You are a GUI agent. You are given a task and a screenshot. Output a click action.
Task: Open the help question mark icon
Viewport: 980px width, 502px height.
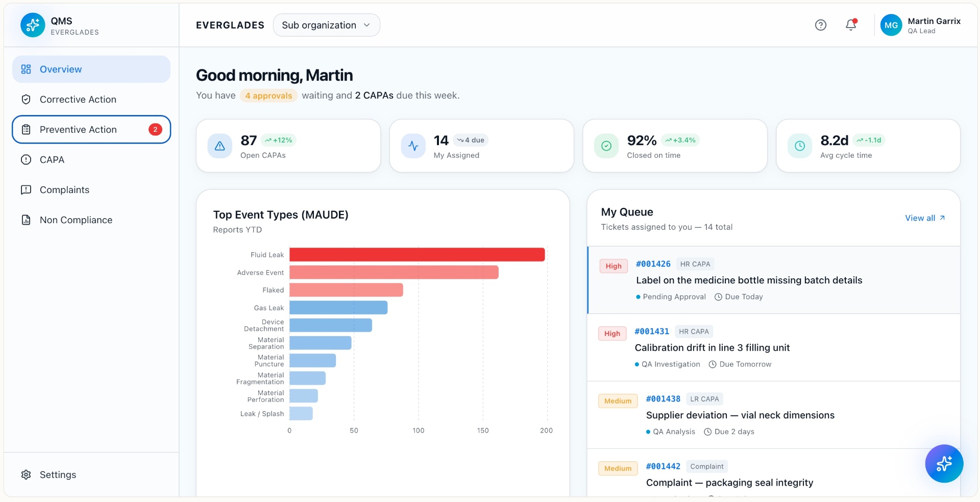click(x=820, y=25)
